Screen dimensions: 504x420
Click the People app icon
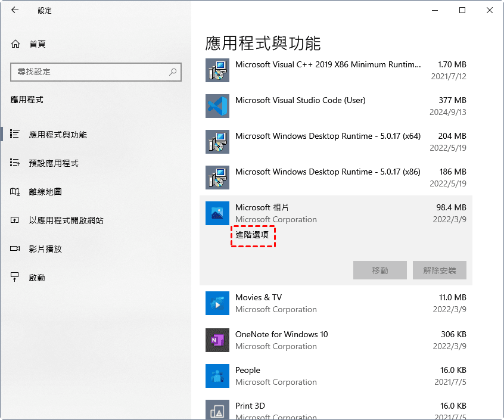[217, 376]
